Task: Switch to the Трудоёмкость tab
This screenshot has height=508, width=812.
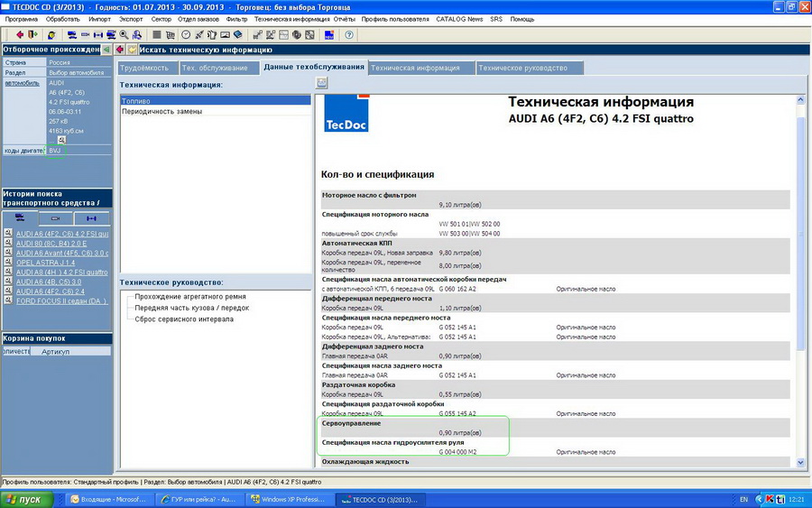Action: coord(147,68)
